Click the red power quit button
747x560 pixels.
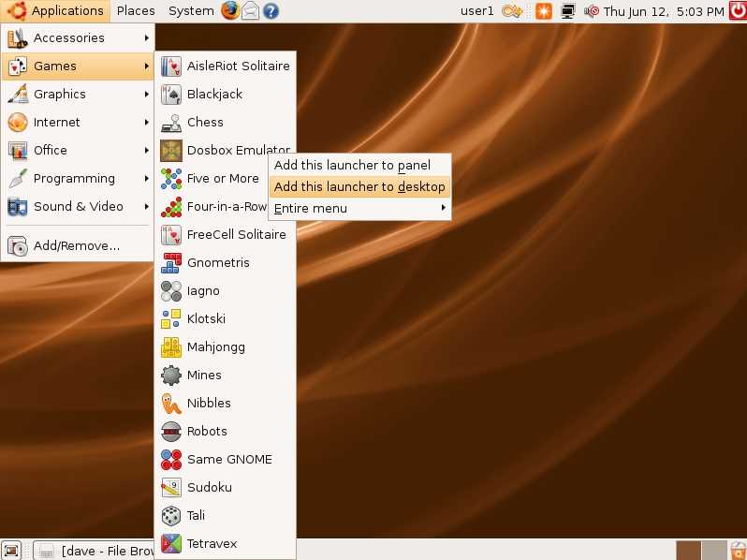[738, 10]
